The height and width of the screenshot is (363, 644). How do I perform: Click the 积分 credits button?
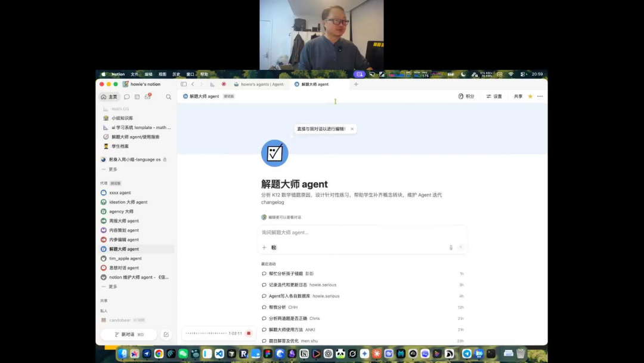click(466, 96)
